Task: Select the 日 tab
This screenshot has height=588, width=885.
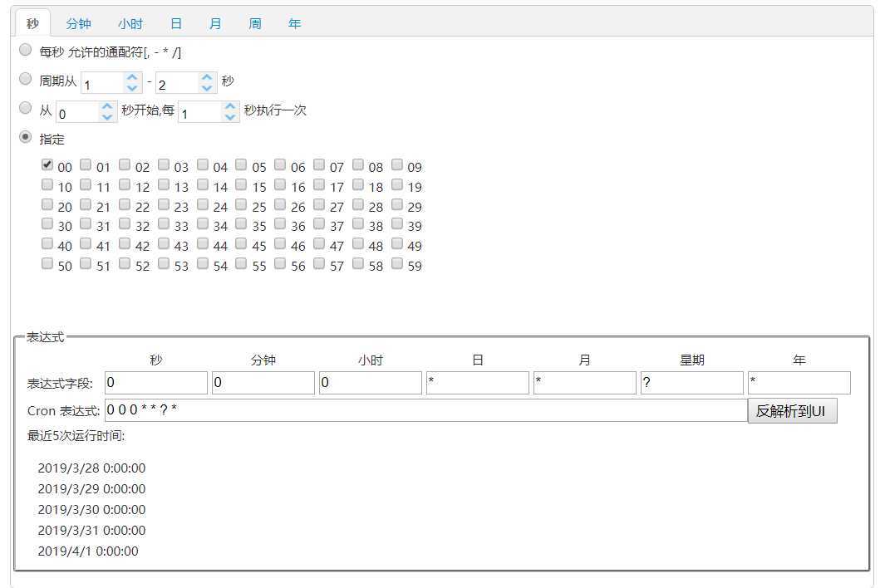Action: tap(176, 24)
